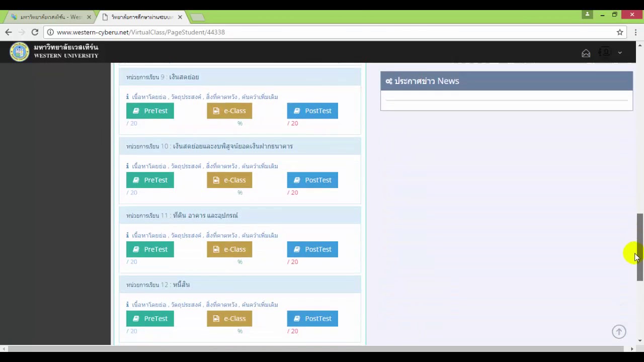Open unit 11 content summary link
The width and height of the screenshot is (644, 362).
click(x=149, y=236)
